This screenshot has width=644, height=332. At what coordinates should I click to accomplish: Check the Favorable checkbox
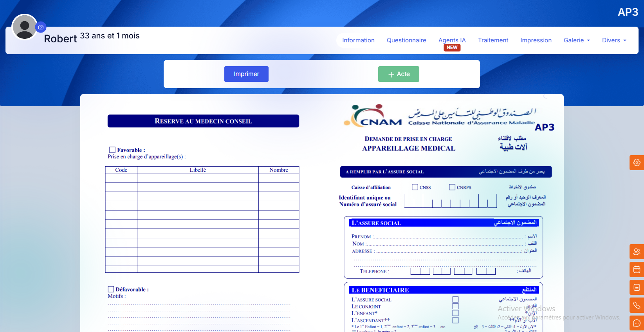click(112, 150)
